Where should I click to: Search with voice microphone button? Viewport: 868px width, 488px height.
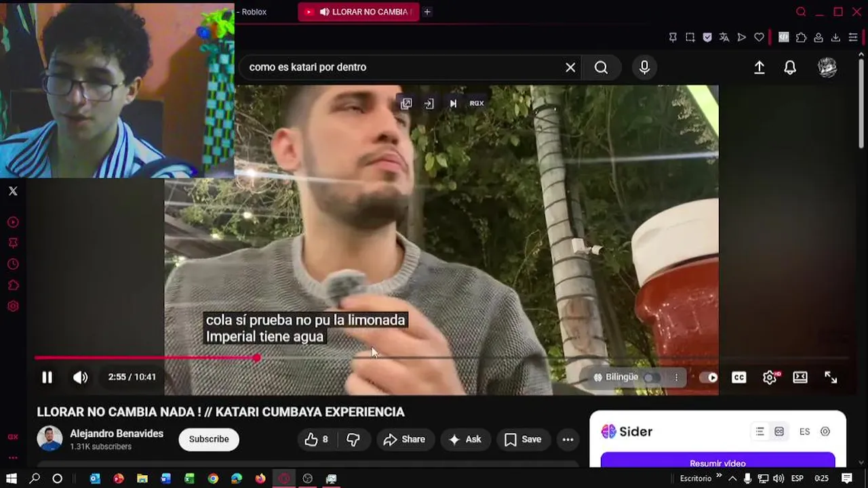[644, 67]
